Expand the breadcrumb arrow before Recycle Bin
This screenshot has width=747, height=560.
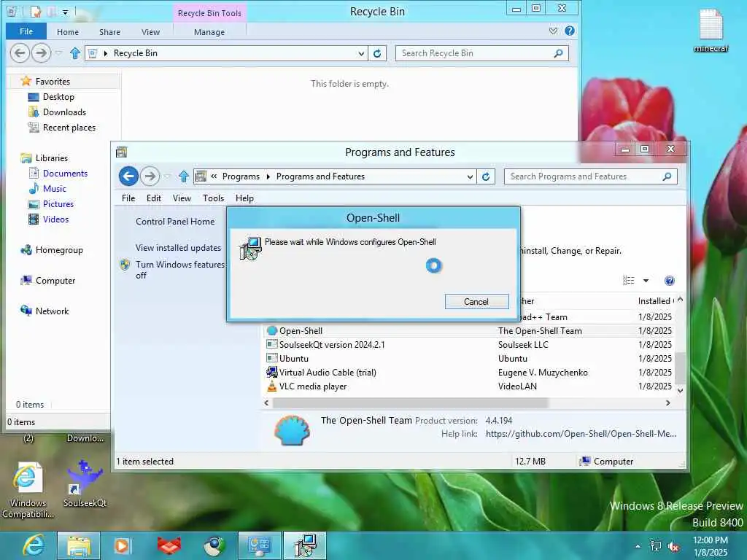(x=106, y=53)
